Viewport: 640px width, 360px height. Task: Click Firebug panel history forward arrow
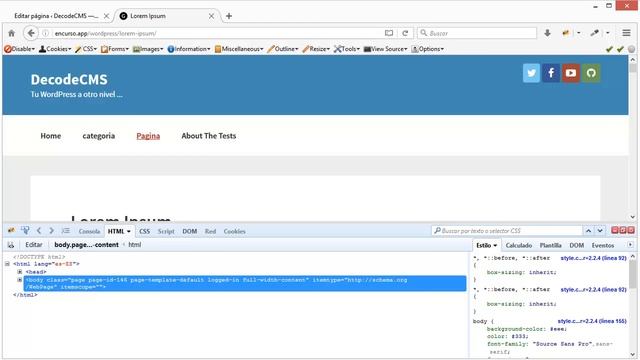[51, 231]
